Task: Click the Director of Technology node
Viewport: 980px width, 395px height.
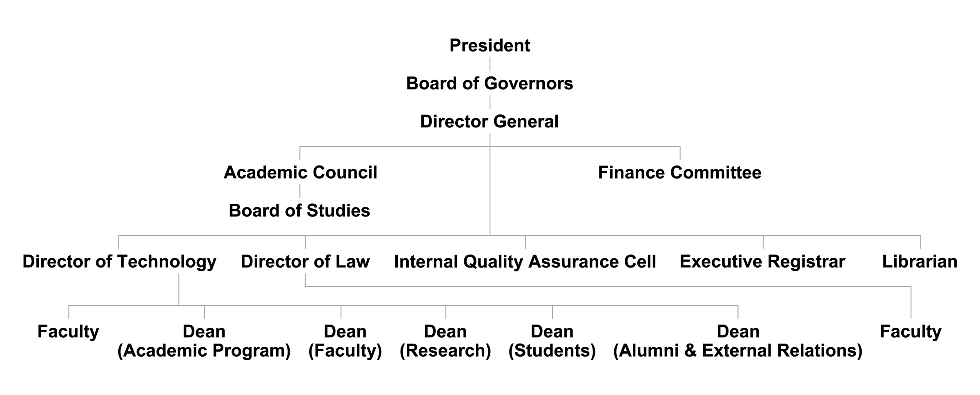Action: (x=119, y=261)
